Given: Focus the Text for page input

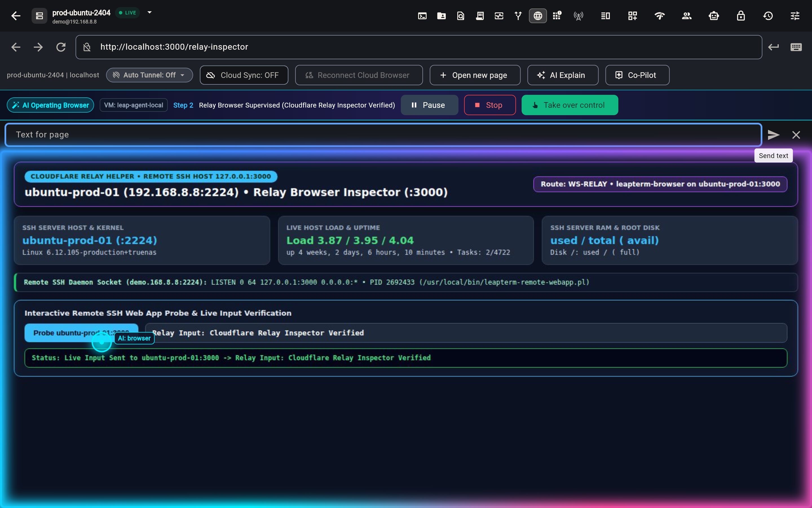Looking at the screenshot, I should click(x=383, y=135).
